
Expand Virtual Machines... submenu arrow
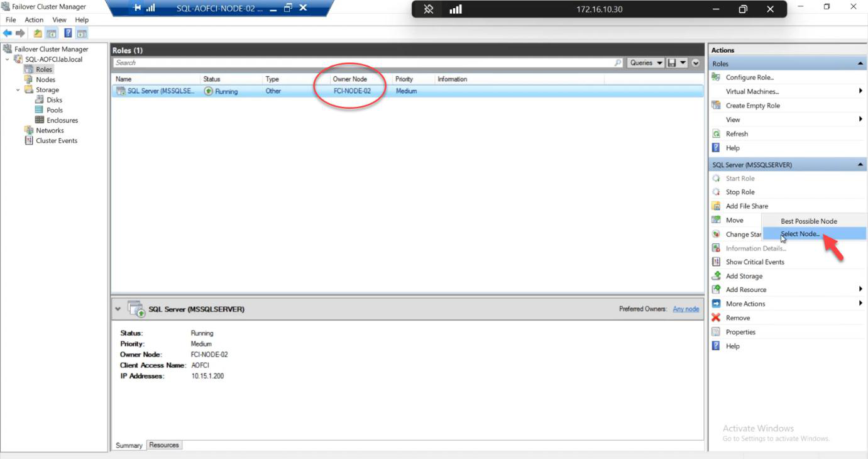[x=860, y=91]
